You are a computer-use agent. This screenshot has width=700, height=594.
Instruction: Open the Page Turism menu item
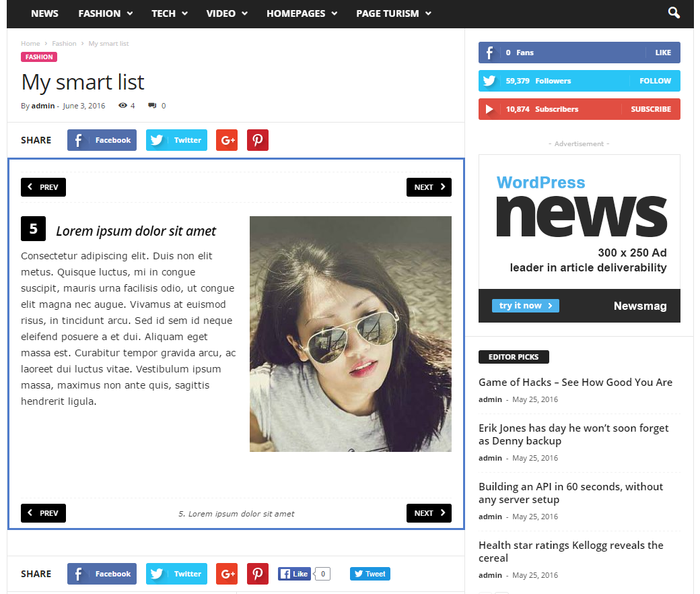coord(388,13)
